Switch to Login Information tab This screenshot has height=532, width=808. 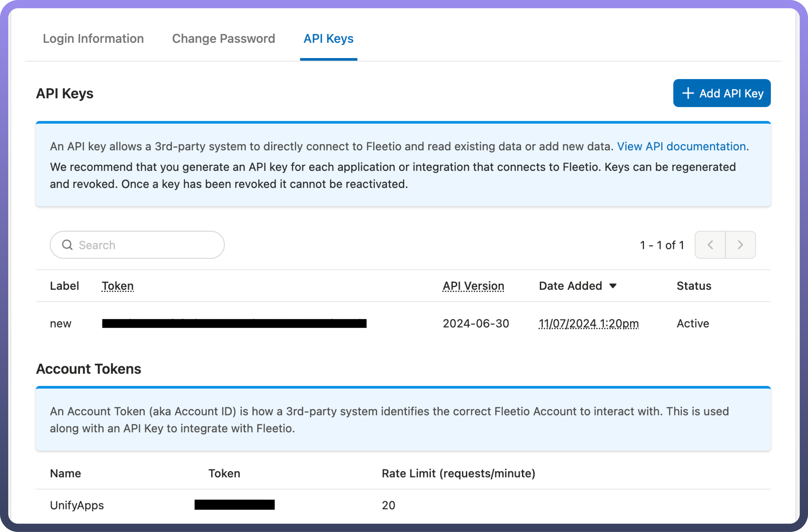(93, 39)
